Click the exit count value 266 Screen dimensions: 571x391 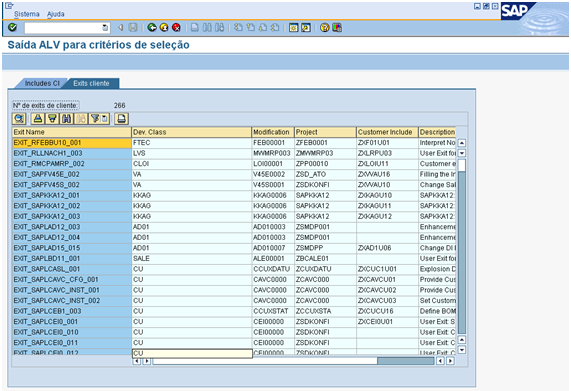pyautogui.click(x=119, y=106)
